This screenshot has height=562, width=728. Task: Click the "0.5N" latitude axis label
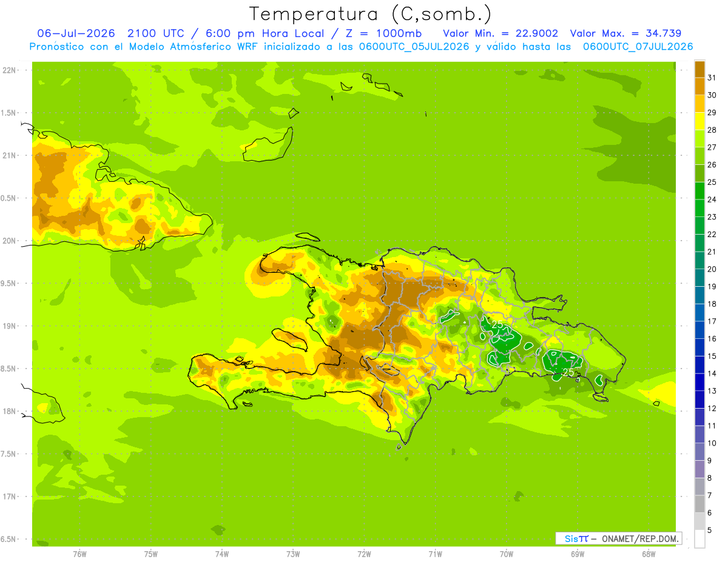coord(9,198)
